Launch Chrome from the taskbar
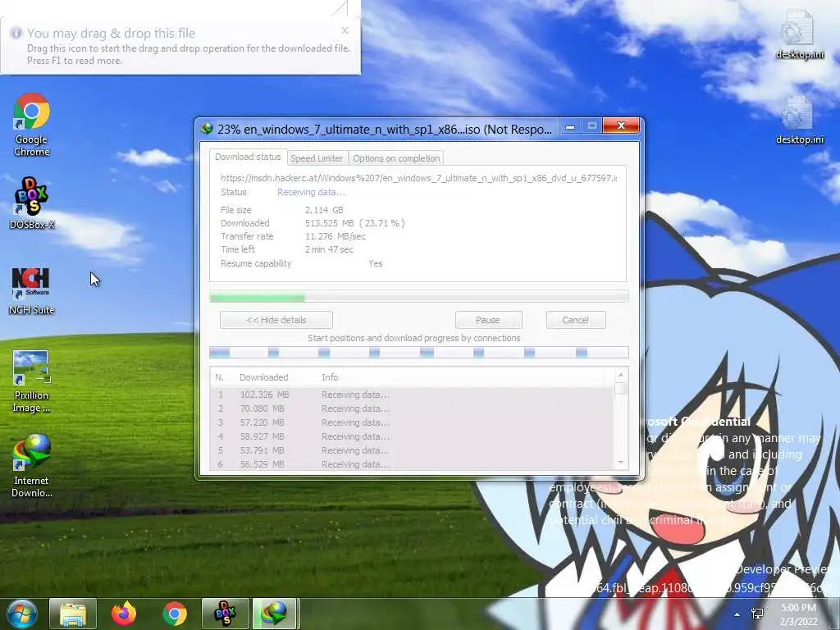The image size is (840, 630). (175, 614)
